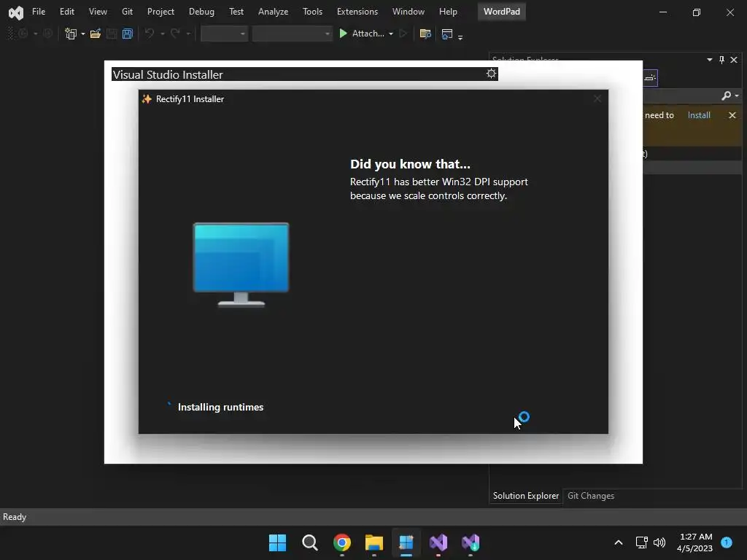This screenshot has width=747, height=560.
Task: Close the Solution Explorer panel
Action: 734,60
